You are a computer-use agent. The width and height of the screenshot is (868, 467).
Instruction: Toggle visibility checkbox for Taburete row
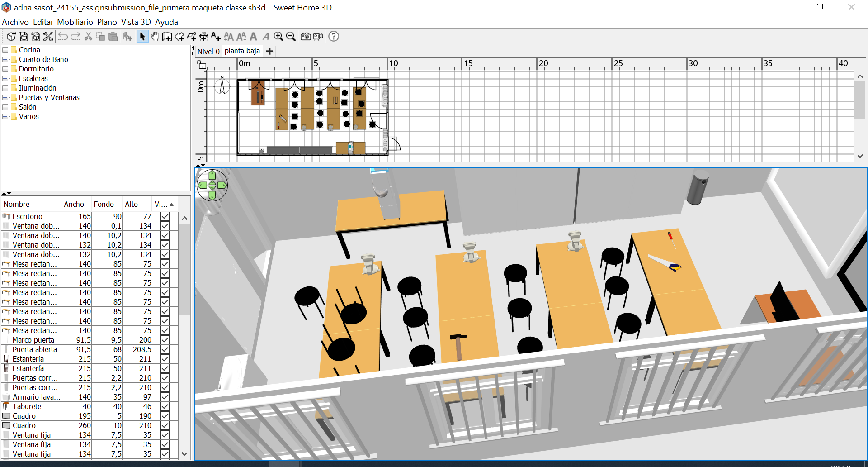click(165, 406)
